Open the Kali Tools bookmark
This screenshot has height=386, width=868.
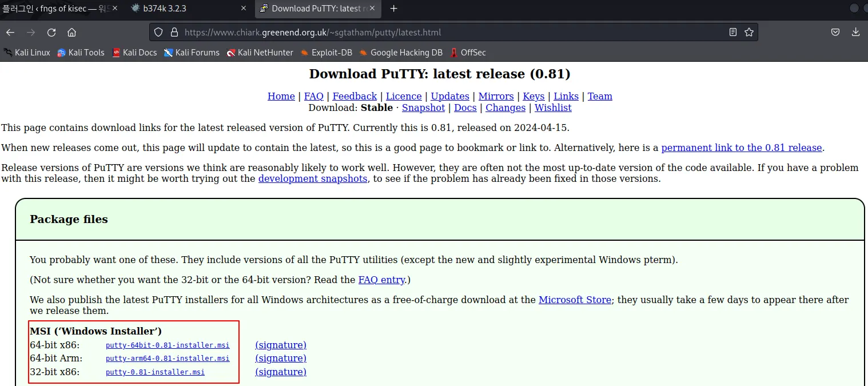pyautogui.click(x=81, y=52)
